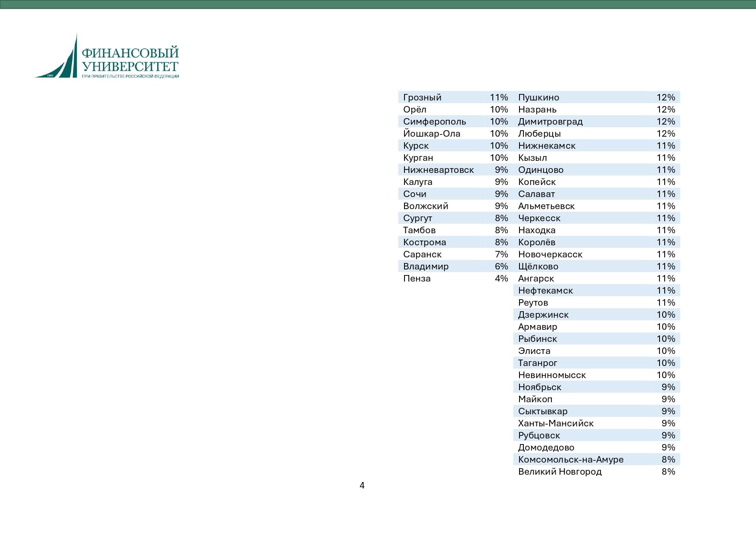Image resolution: width=756 pixels, height=535 pixels.
Task: Click the Димитровград row
Action: pyautogui.click(x=597, y=121)
